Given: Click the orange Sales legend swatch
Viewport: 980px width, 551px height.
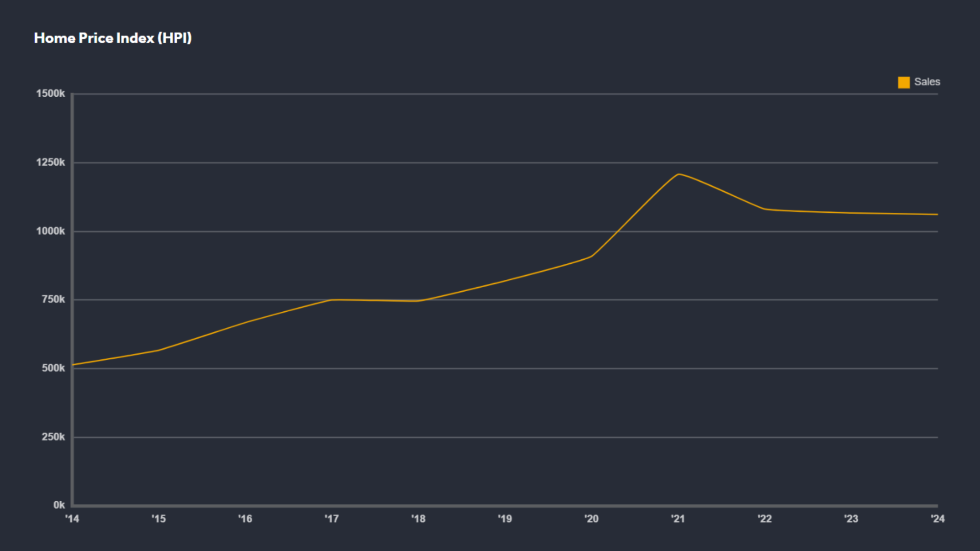Looking at the screenshot, I should pos(903,82).
